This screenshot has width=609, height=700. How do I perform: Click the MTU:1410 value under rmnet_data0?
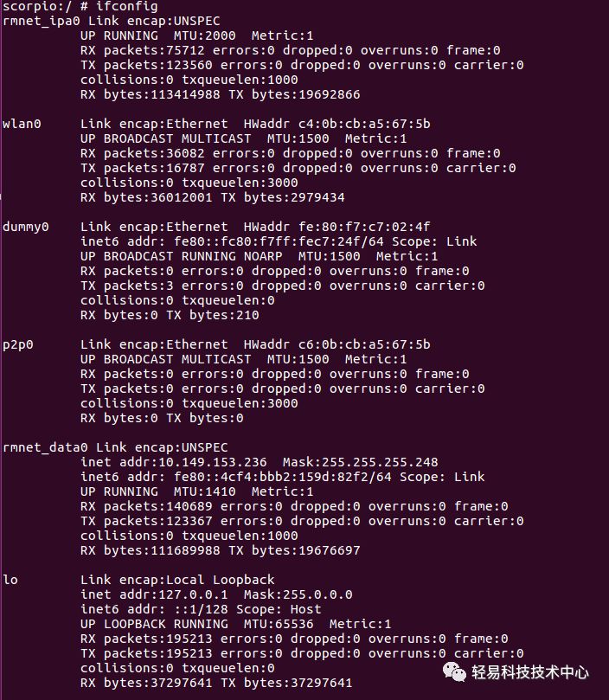[204, 491]
